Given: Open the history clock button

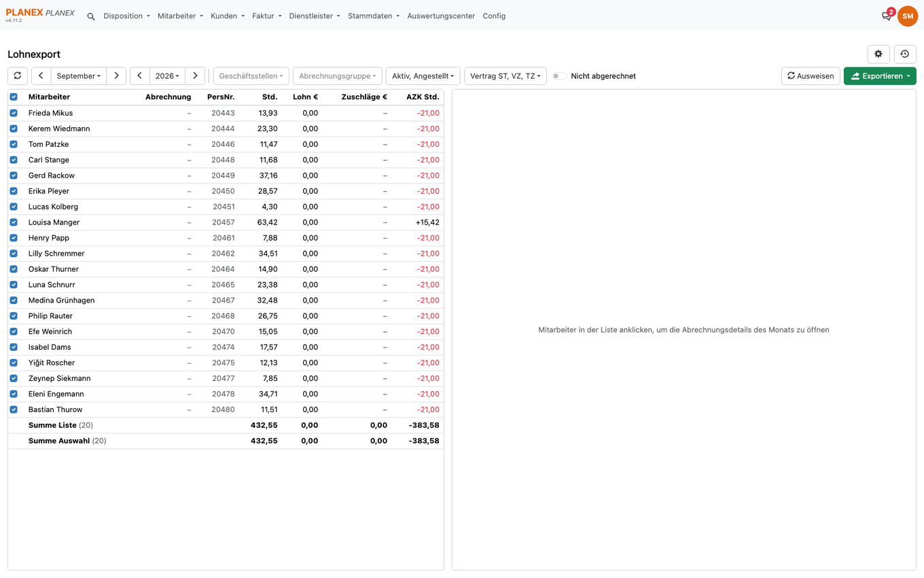Looking at the screenshot, I should pyautogui.click(x=905, y=54).
